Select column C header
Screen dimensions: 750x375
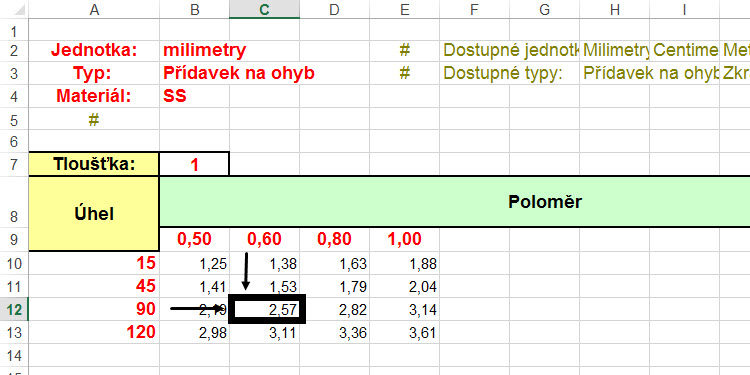tap(265, 10)
